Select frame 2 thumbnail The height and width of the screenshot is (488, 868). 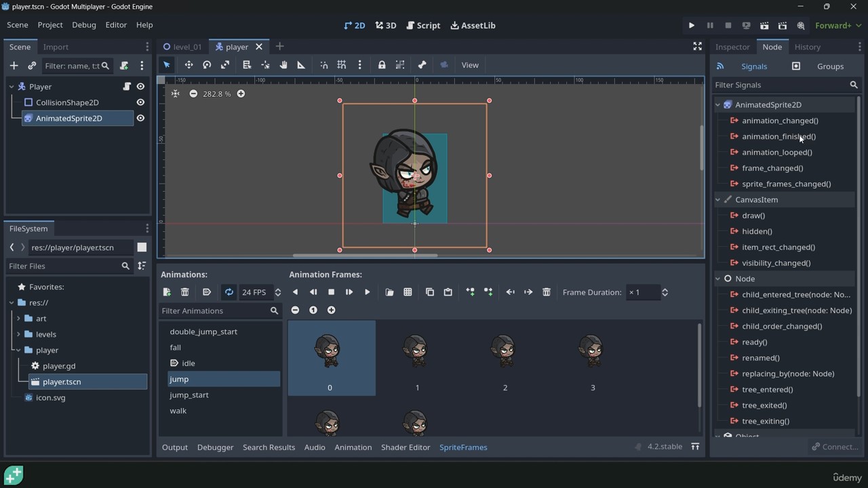click(505, 358)
